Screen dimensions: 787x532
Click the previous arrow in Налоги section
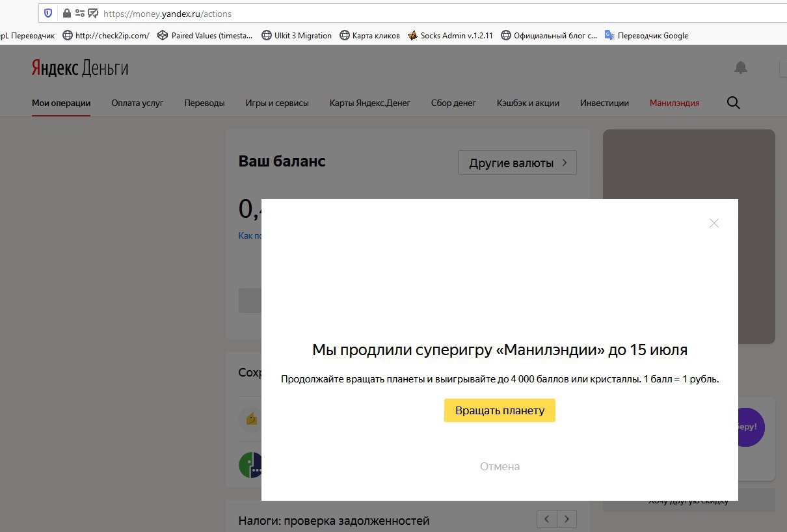point(546,519)
